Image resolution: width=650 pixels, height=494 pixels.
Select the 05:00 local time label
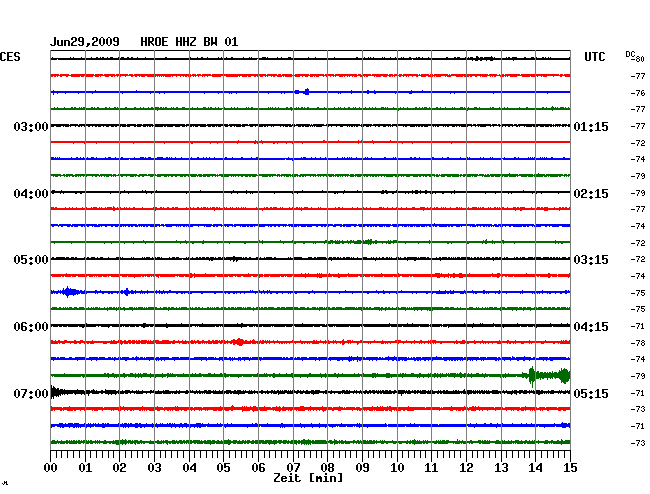pyautogui.click(x=31, y=260)
